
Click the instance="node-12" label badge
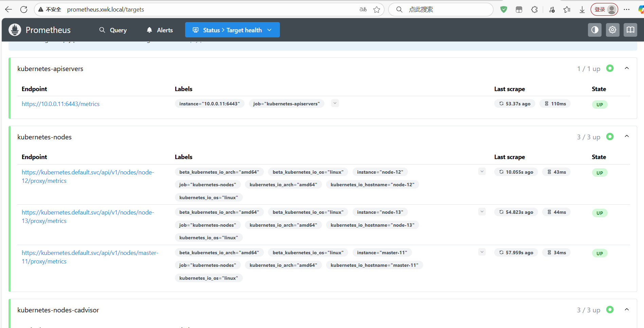(x=380, y=172)
